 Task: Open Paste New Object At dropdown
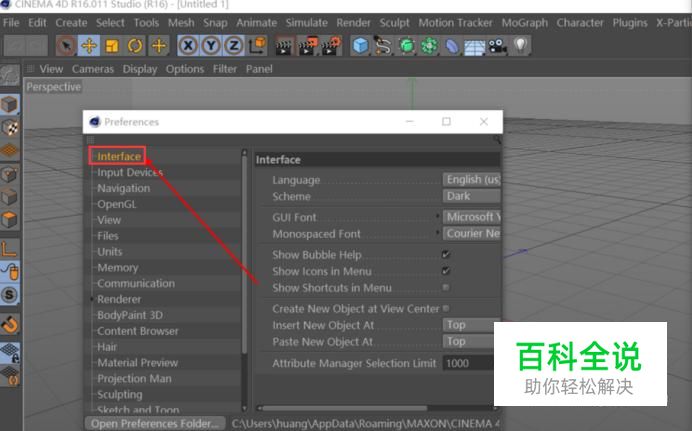468,341
